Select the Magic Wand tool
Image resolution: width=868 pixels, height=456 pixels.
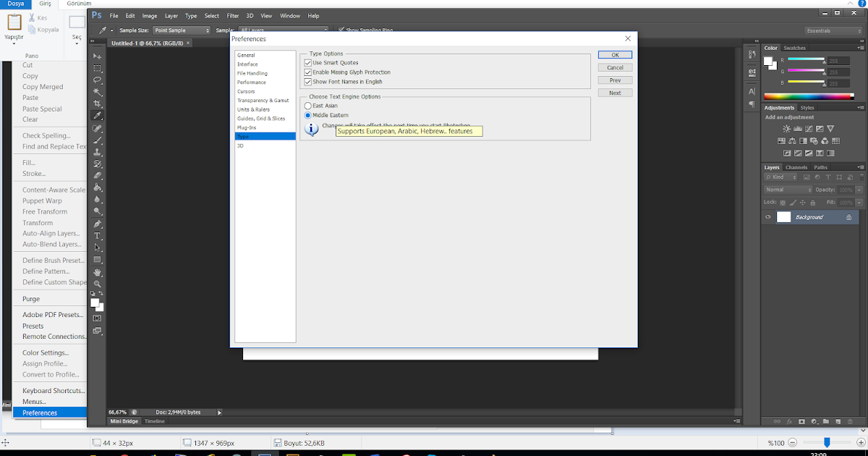(97, 92)
